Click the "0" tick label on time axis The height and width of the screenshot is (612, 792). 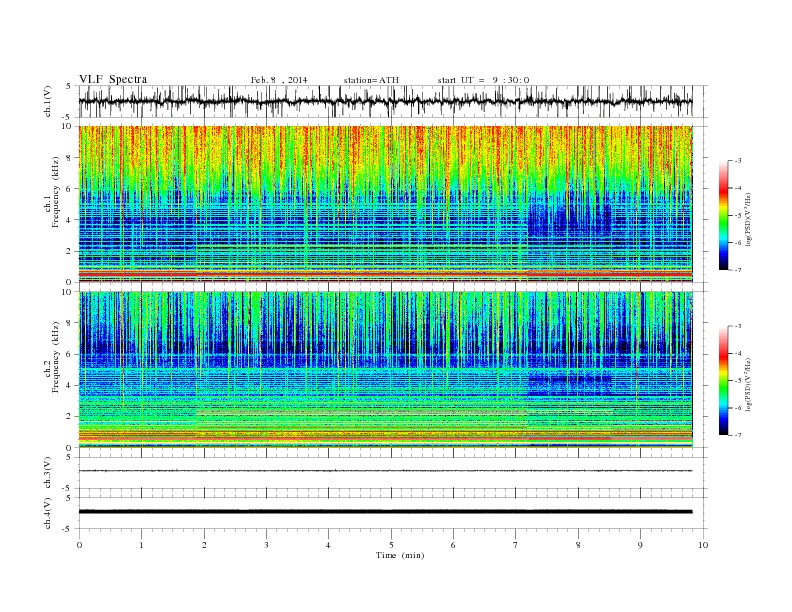(x=79, y=545)
